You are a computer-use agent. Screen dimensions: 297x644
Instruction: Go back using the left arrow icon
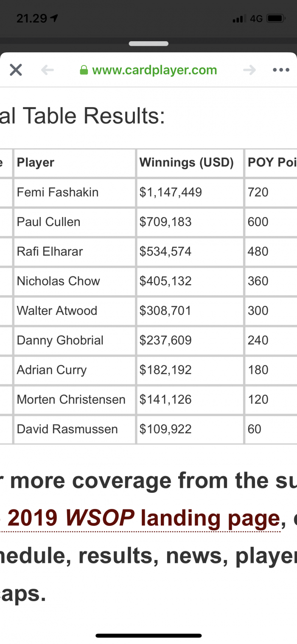(x=48, y=70)
